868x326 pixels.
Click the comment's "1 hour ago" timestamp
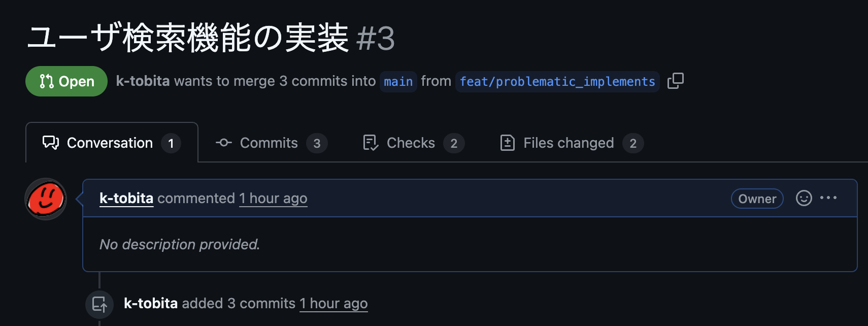click(273, 198)
